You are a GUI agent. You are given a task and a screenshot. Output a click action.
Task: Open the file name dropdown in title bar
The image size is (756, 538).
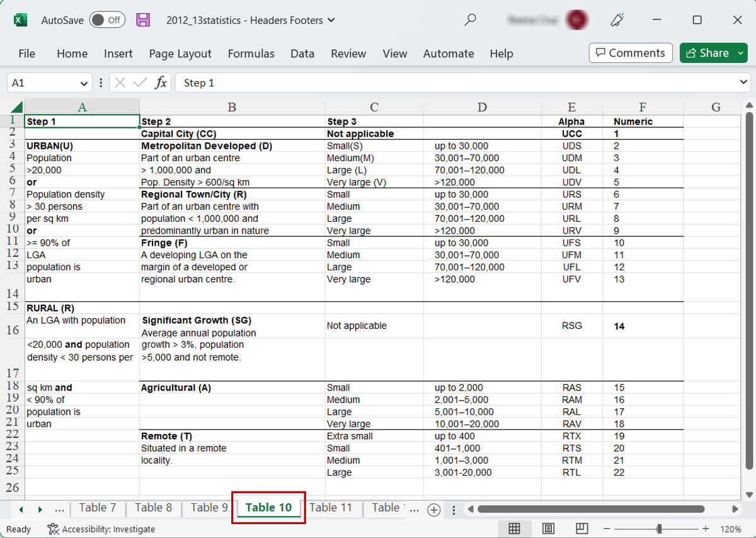pos(331,20)
